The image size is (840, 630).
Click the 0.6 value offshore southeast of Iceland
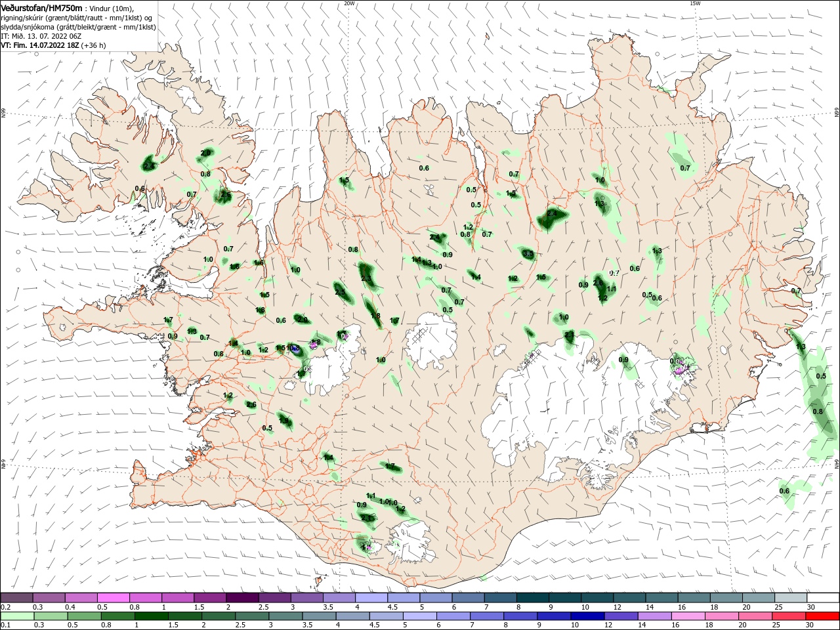pyautogui.click(x=784, y=491)
